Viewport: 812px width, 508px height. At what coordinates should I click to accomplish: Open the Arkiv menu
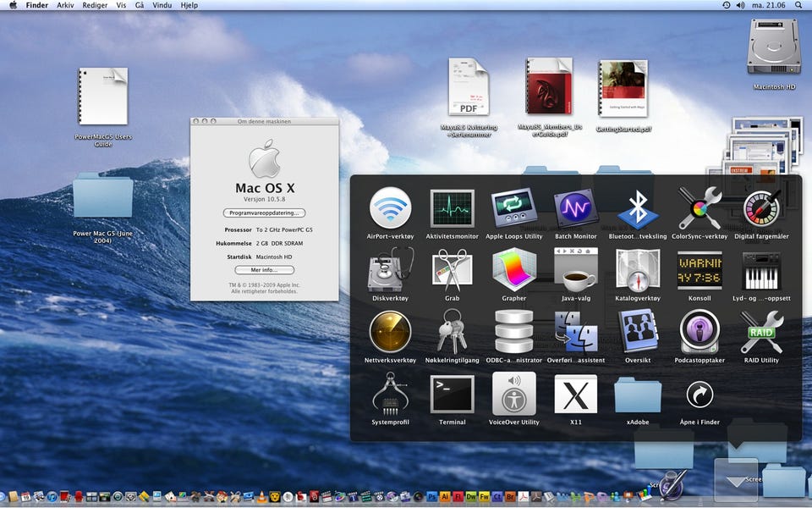pos(65,5)
